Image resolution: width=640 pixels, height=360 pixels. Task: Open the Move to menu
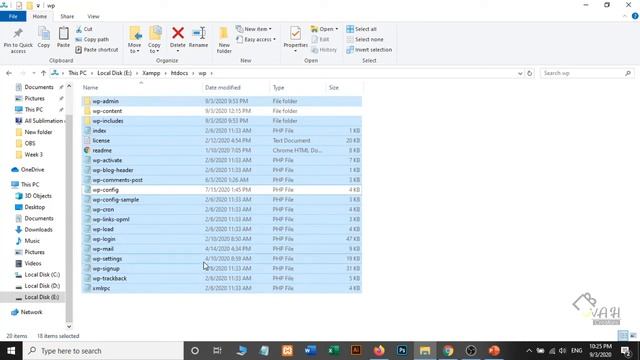(134, 40)
